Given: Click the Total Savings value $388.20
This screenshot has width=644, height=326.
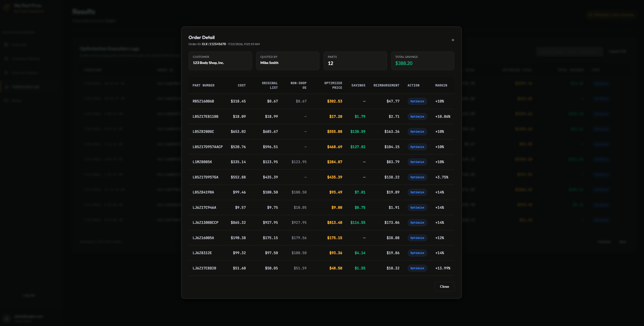Looking at the screenshot, I should coord(404,63).
